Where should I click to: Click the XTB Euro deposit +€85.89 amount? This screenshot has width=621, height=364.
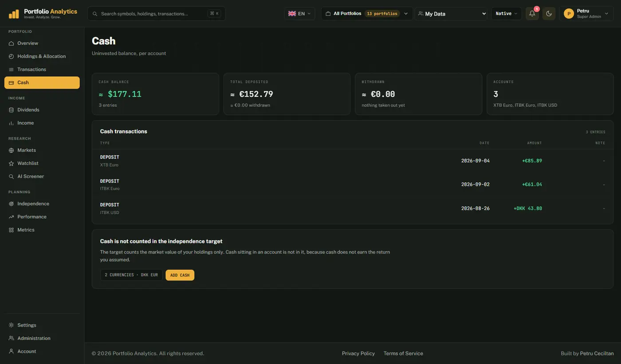pos(532,161)
